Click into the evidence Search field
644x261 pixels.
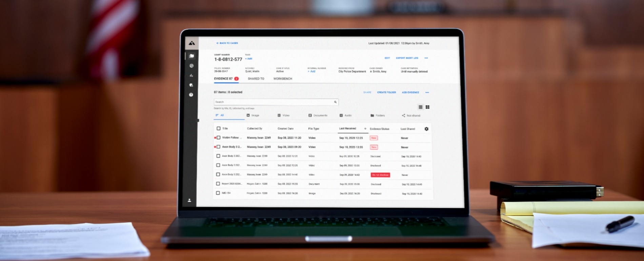[x=273, y=102]
